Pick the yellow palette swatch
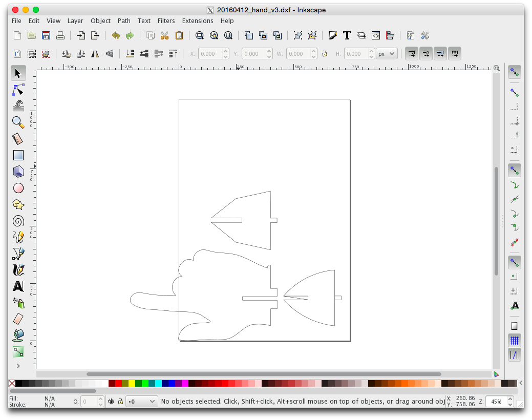The image size is (532, 420). [x=132, y=383]
